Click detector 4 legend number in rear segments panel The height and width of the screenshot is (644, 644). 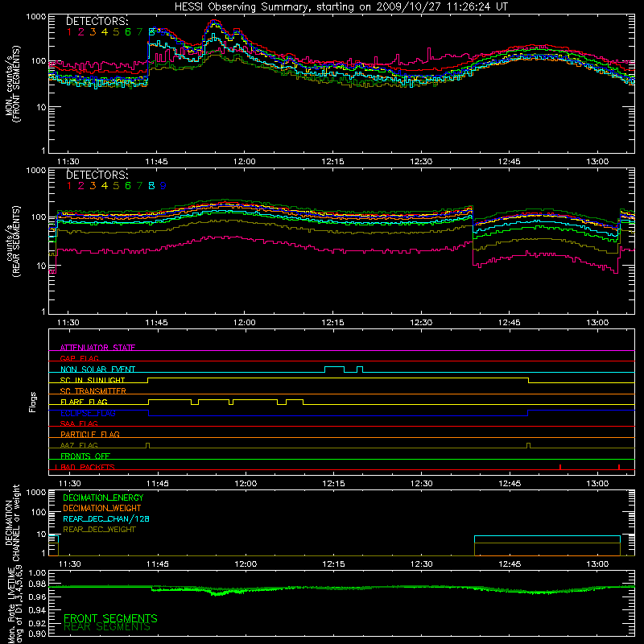pos(105,186)
